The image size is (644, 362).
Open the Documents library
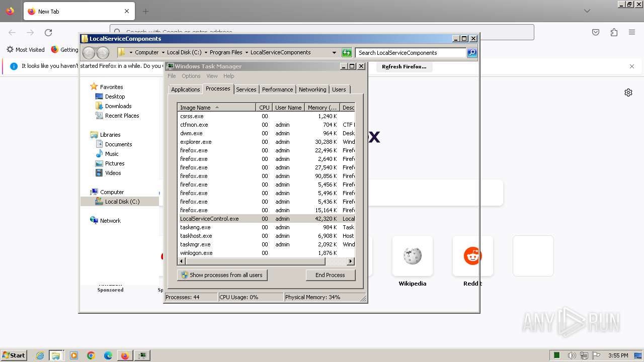(118, 144)
